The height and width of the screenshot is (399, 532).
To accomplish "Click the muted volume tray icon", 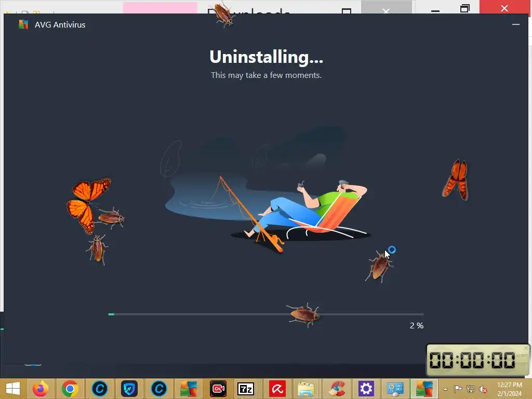I will tap(483, 389).
